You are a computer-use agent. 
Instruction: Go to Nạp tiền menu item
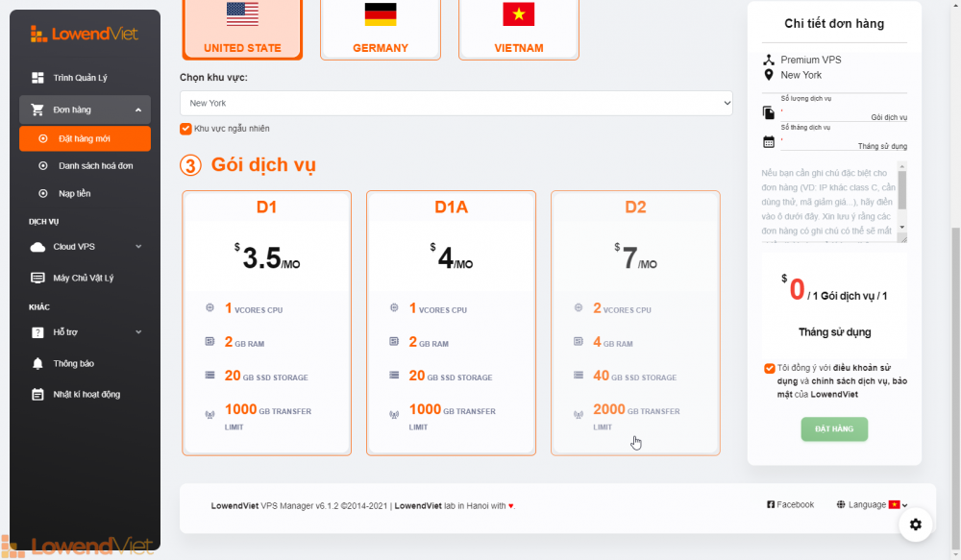click(85, 194)
